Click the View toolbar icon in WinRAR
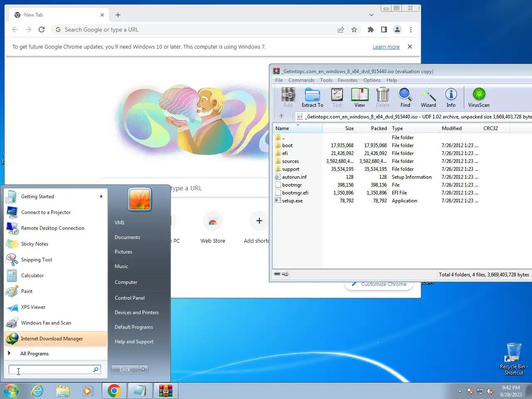532x399 pixels. (x=360, y=97)
